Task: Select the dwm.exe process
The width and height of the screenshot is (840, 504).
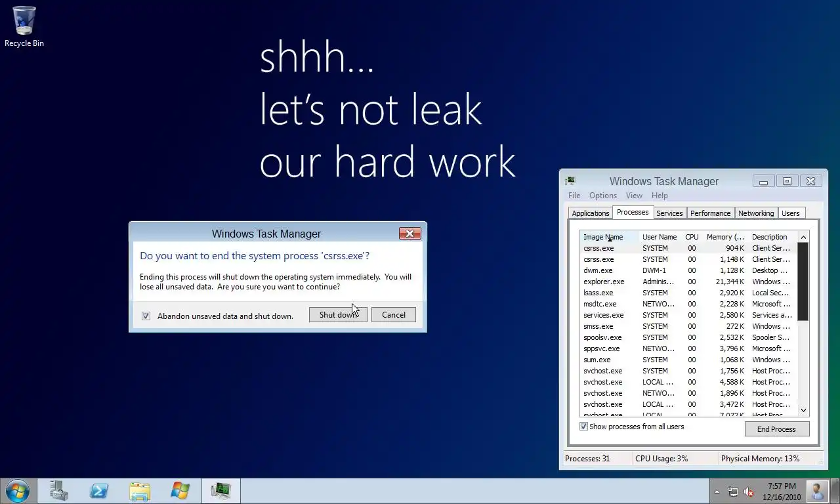Action: tap(688, 270)
